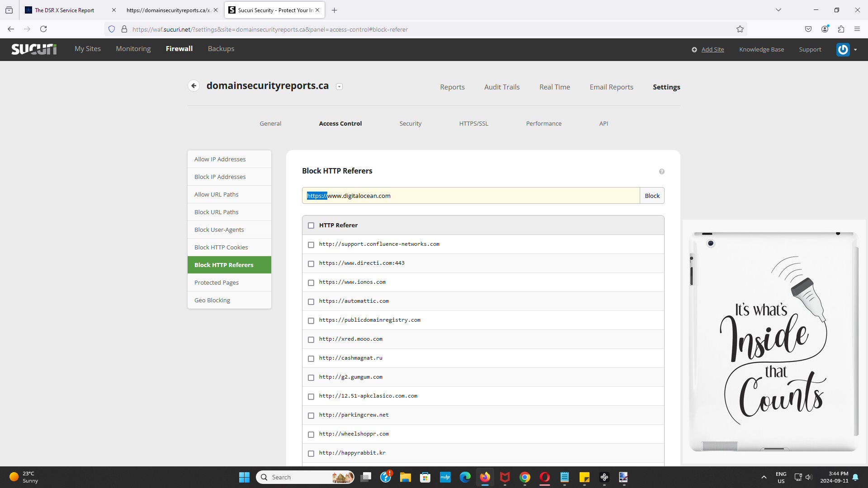The width and height of the screenshot is (868, 488).
Task: Select http://cashmagnat.ru checkbox
Action: pos(311,358)
